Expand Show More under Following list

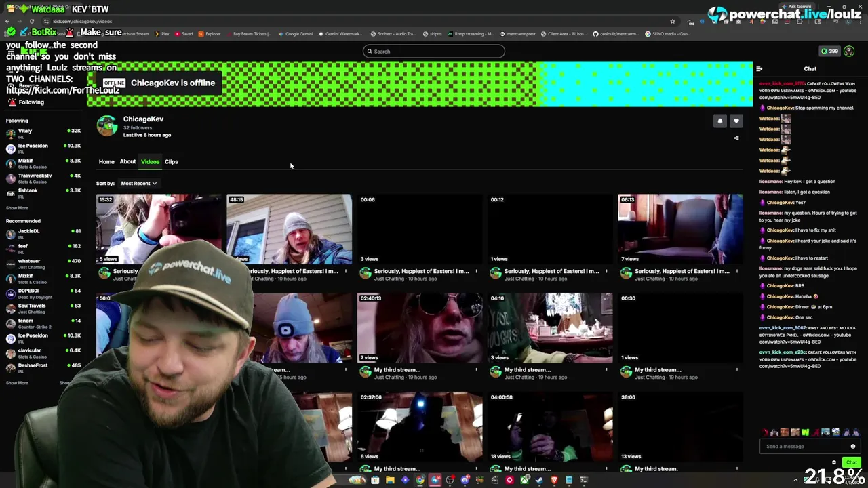(17, 208)
